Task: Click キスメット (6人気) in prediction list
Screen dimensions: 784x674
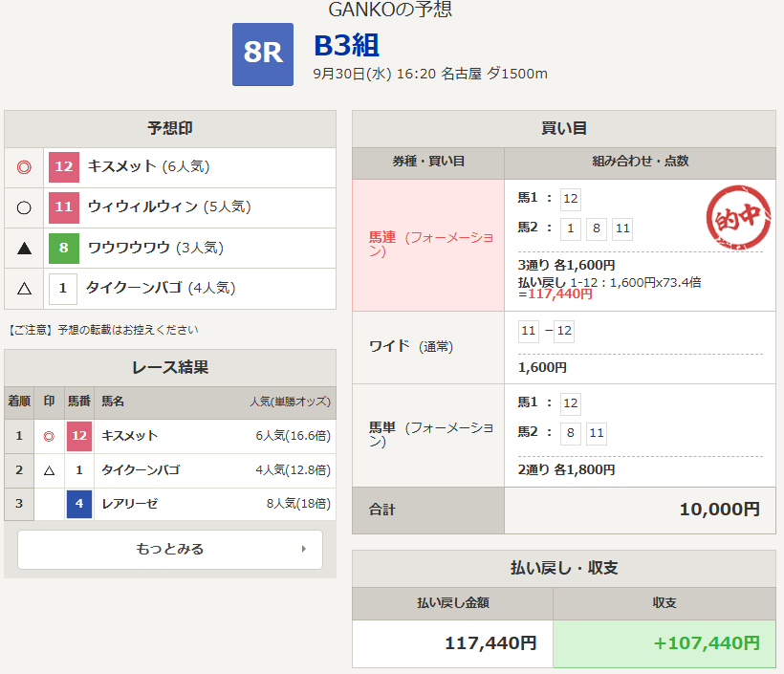Action: point(148,166)
